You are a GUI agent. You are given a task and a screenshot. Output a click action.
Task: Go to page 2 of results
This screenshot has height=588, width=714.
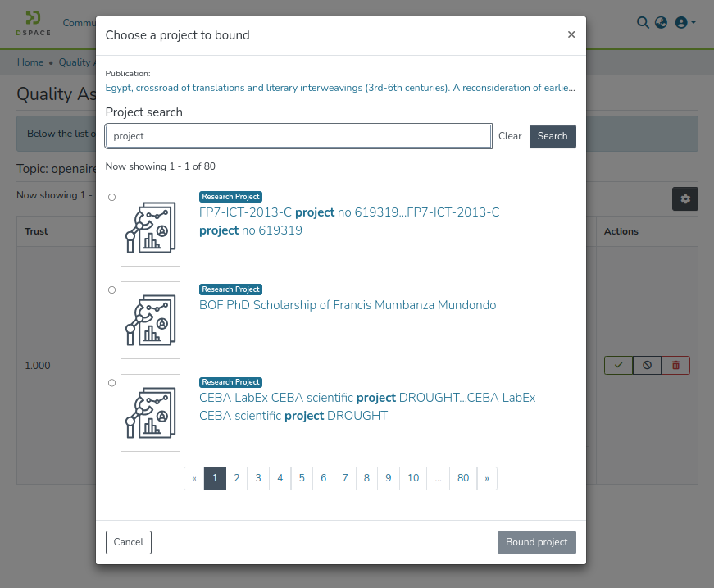(x=236, y=478)
